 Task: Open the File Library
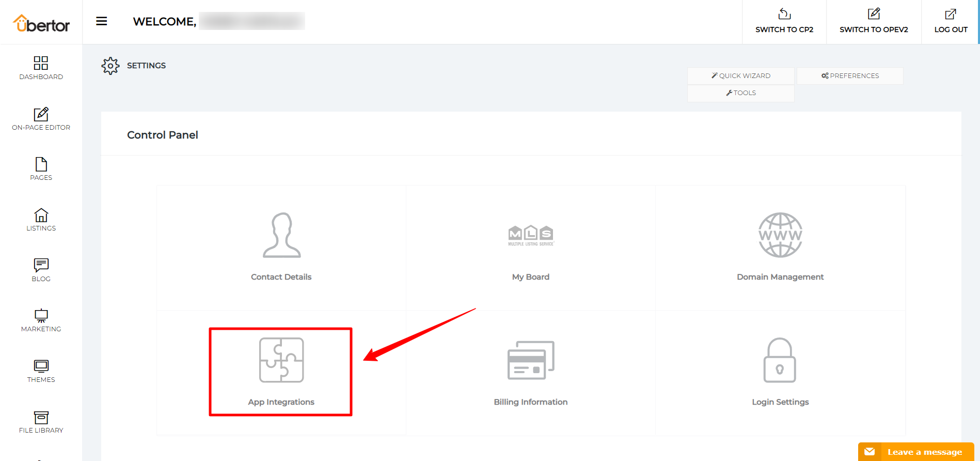41,422
